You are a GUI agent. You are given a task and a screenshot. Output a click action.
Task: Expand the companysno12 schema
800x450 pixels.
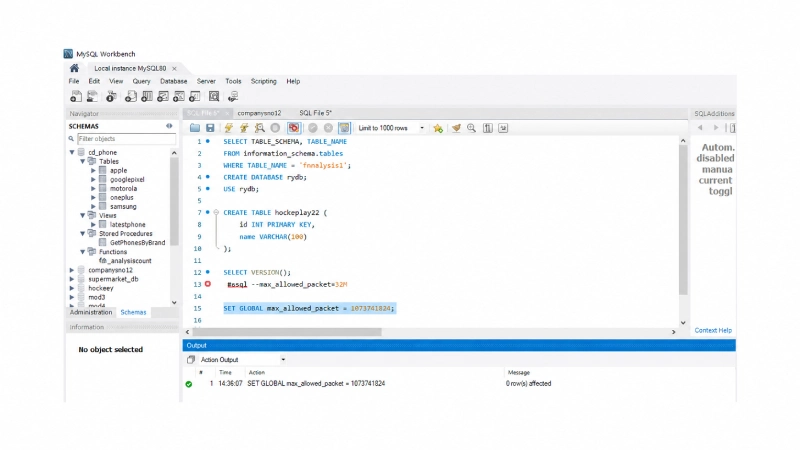72,270
